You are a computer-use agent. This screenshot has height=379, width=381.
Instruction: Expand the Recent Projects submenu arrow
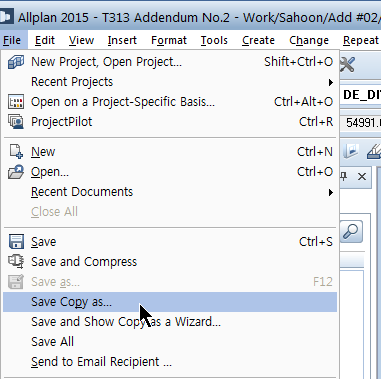(x=330, y=82)
